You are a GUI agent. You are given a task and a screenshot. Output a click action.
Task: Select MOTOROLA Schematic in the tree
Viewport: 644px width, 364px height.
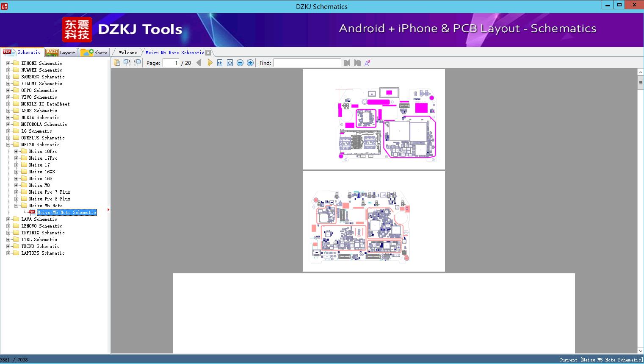click(x=44, y=124)
